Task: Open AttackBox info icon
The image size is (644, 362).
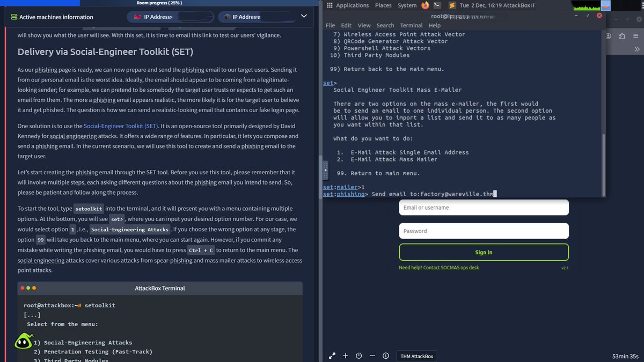Action: tap(385, 356)
